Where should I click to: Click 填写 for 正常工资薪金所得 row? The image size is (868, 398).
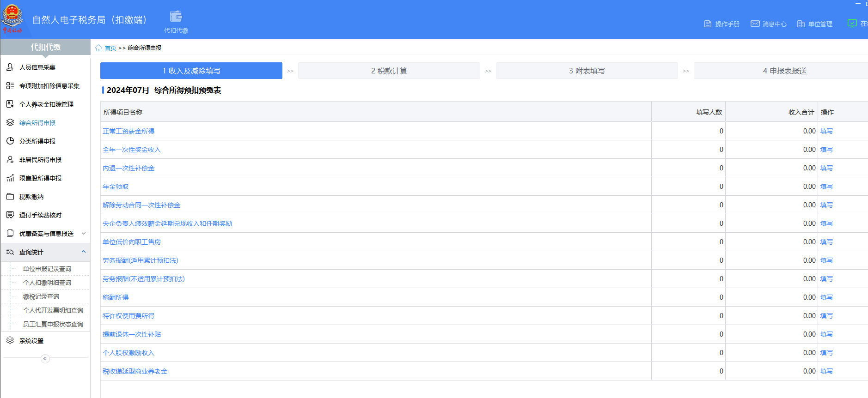826,131
